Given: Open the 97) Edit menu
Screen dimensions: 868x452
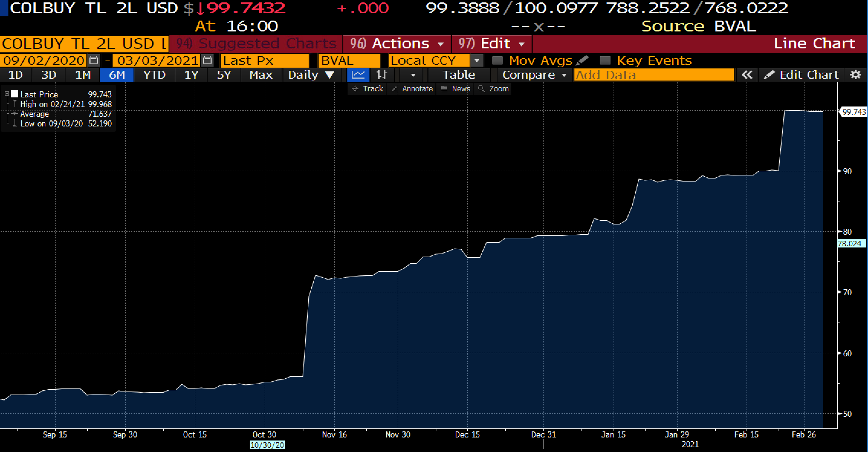Looking at the screenshot, I should pos(492,44).
